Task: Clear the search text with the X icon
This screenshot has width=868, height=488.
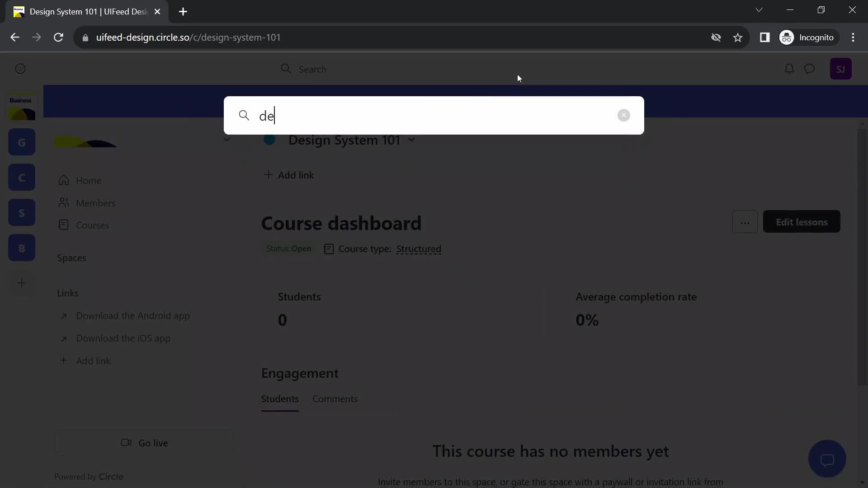Action: [623, 115]
